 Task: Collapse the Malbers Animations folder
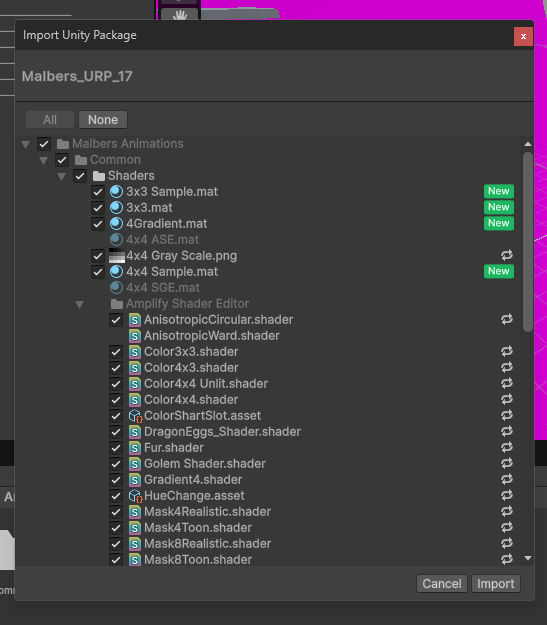click(x=26, y=144)
